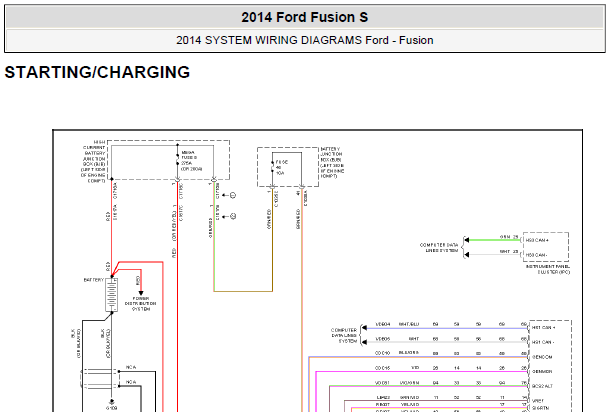Select the HS3 CAN + pin label

point(537,240)
